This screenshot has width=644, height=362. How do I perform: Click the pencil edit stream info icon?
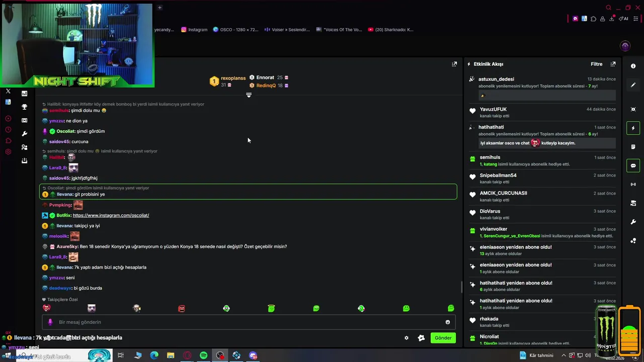[633, 85]
